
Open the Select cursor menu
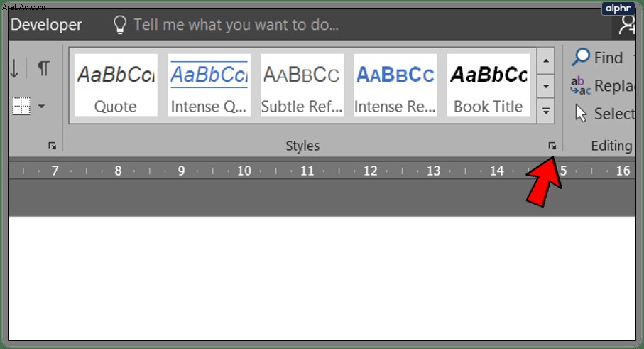coord(604,114)
